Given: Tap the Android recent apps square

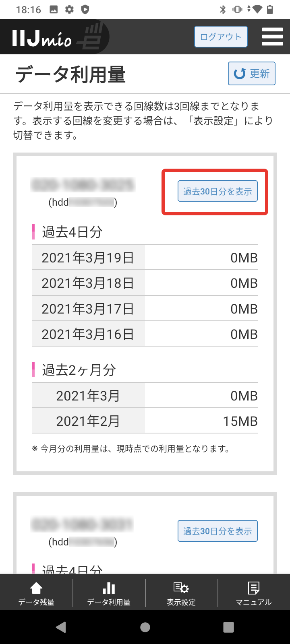Looking at the screenshot, I should [228, 627].
